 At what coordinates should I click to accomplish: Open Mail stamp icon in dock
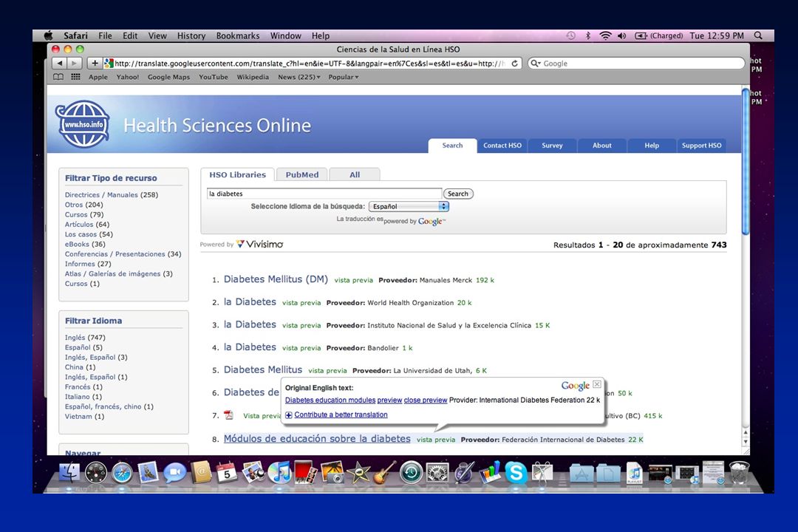(x=148, y=473)
